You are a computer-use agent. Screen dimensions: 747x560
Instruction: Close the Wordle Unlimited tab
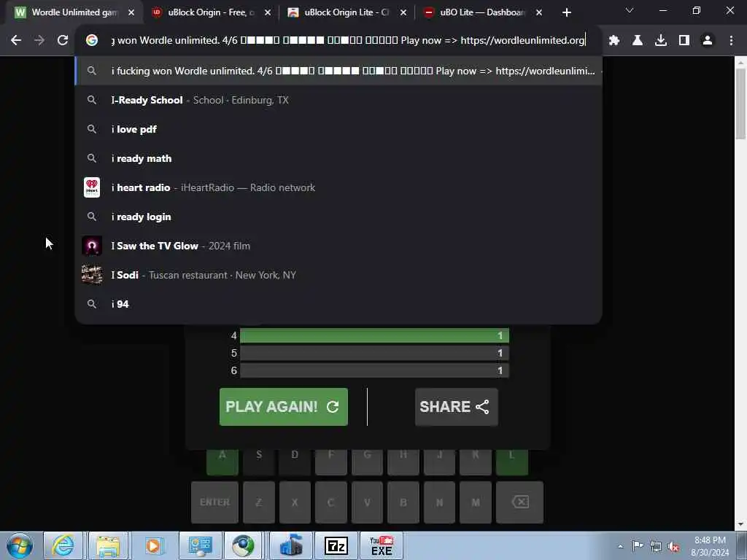pyautogui.click(x=131, y=12)
